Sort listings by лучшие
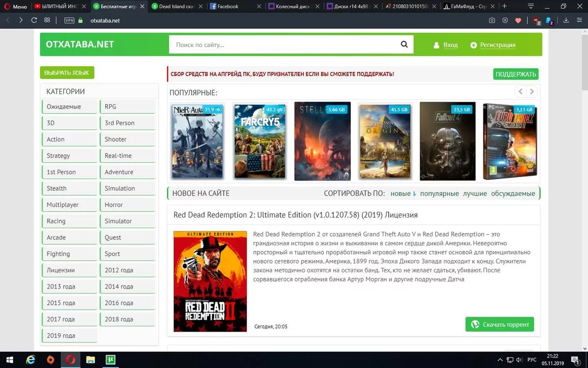Screen dimensions: 588x368 coord(475,193)
